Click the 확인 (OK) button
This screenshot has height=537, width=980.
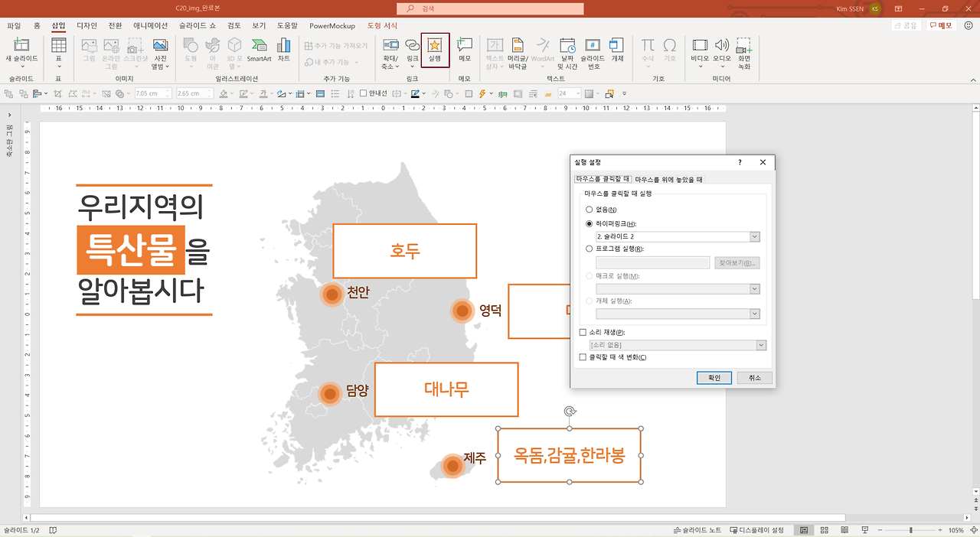tap(714, 378)
